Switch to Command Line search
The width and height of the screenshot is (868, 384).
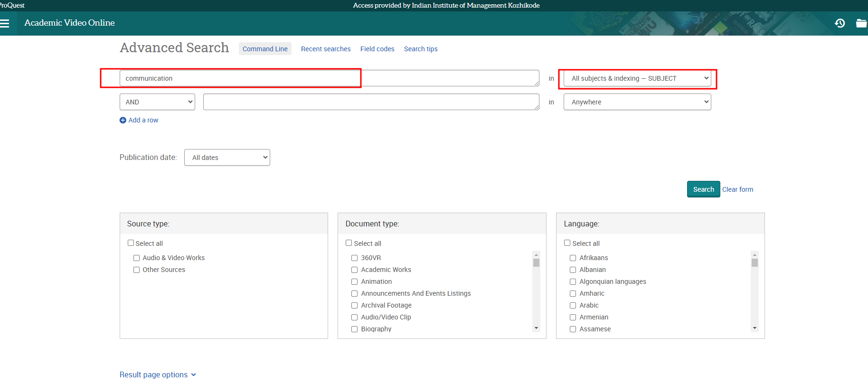click(265, 49)
